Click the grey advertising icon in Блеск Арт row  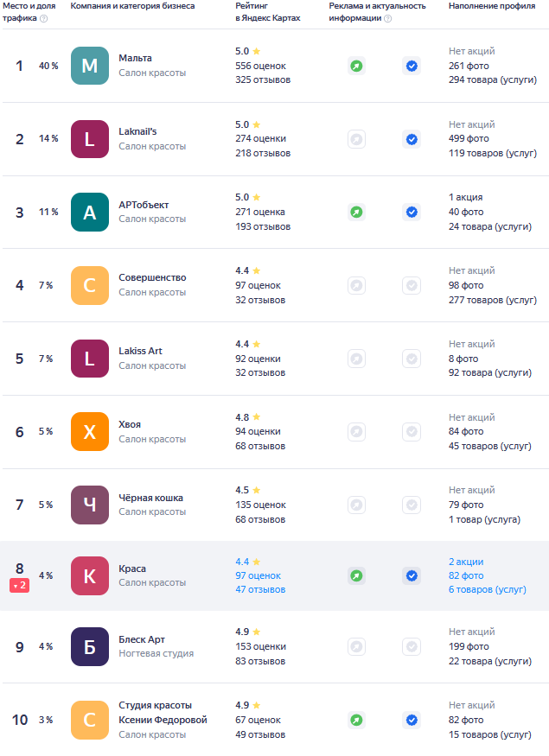[356, 646]
